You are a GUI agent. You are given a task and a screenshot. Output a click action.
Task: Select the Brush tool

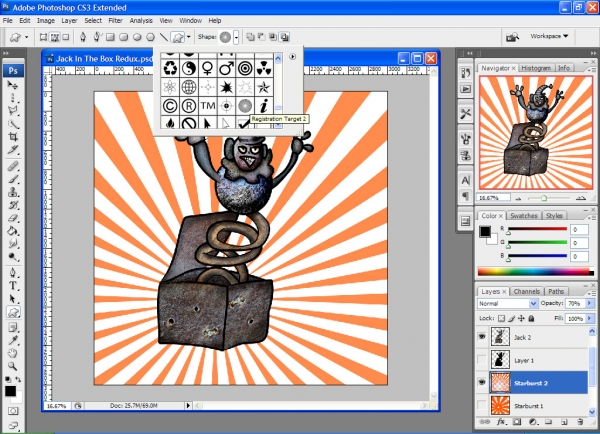coord(13,179)
